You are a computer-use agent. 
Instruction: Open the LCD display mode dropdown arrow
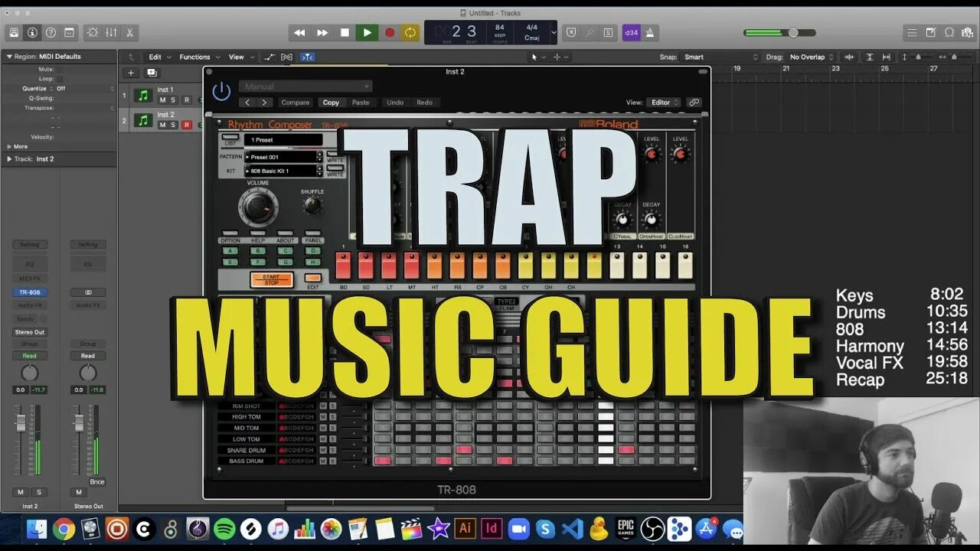(553, 33)
